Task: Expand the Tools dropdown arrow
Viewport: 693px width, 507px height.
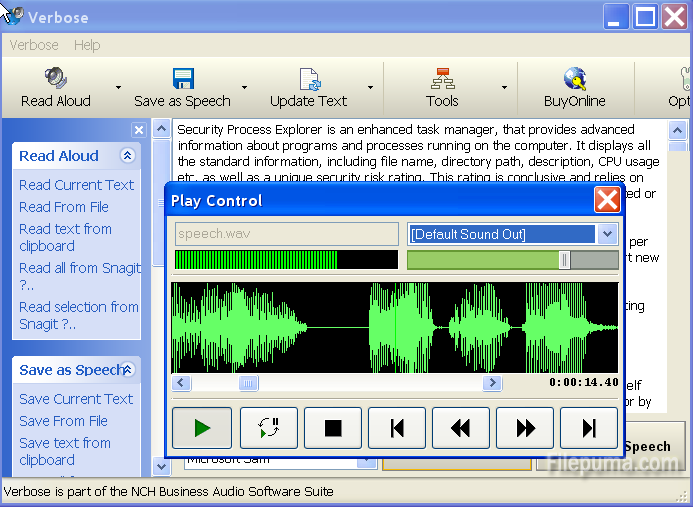Action: [504, 88]
